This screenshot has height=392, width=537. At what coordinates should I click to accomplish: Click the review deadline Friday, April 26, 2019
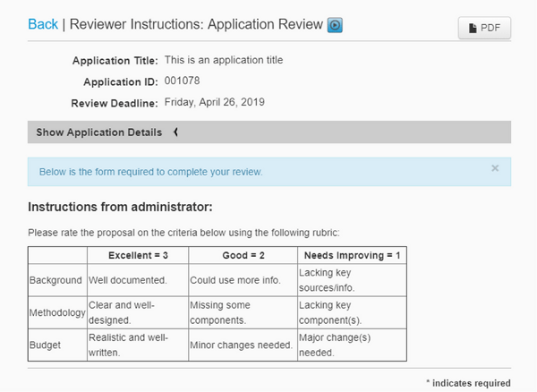(215, 102)
